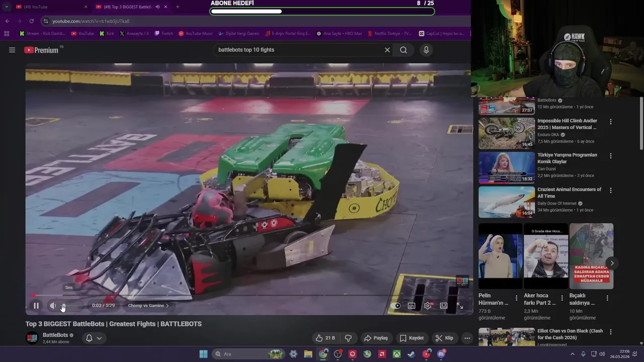
Task: Toggle subtitles/captions button
Action: (x=412, y=306)
